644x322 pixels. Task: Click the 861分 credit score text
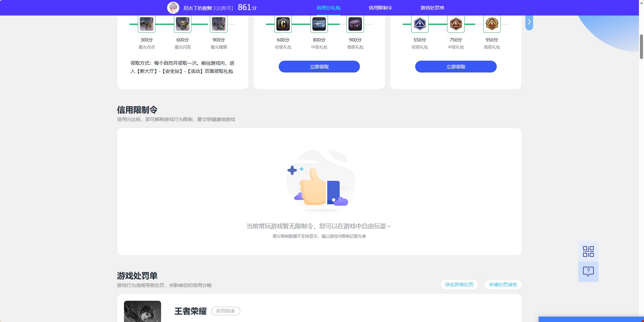tap(247, 7)
